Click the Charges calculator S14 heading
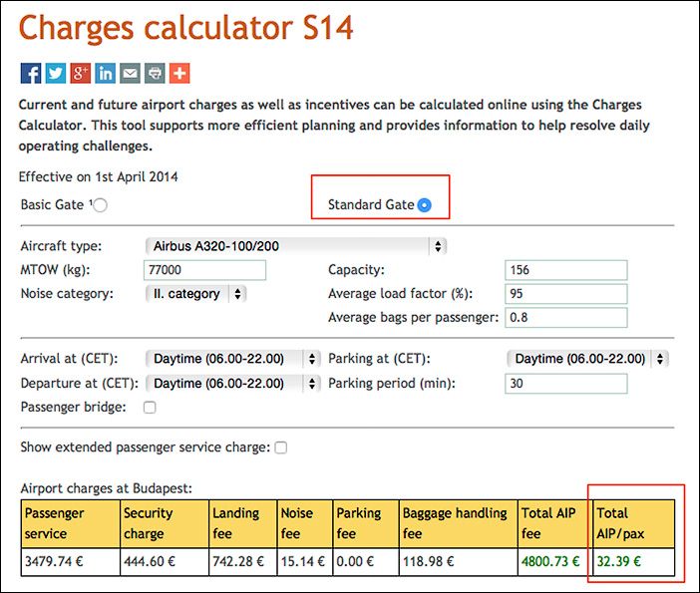Image resolution: width=700 pixels, height=593 pixels. point(186,29)
